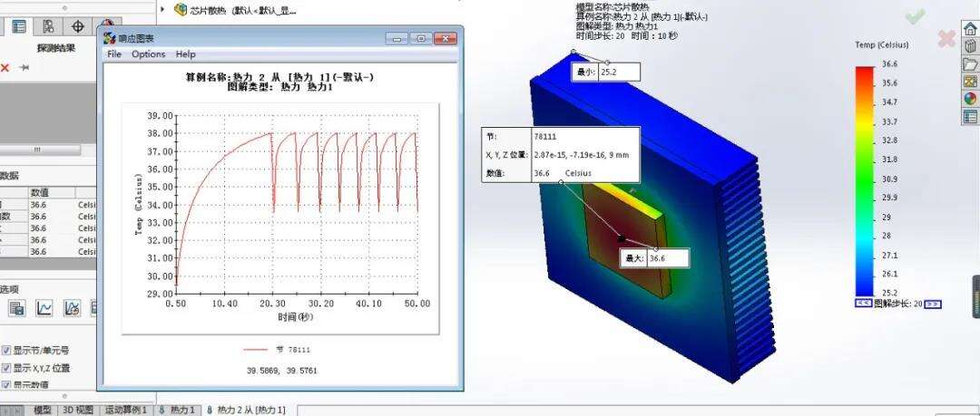
Task: Click the node 78111 probe callout box
Action: tap(561, 154)
